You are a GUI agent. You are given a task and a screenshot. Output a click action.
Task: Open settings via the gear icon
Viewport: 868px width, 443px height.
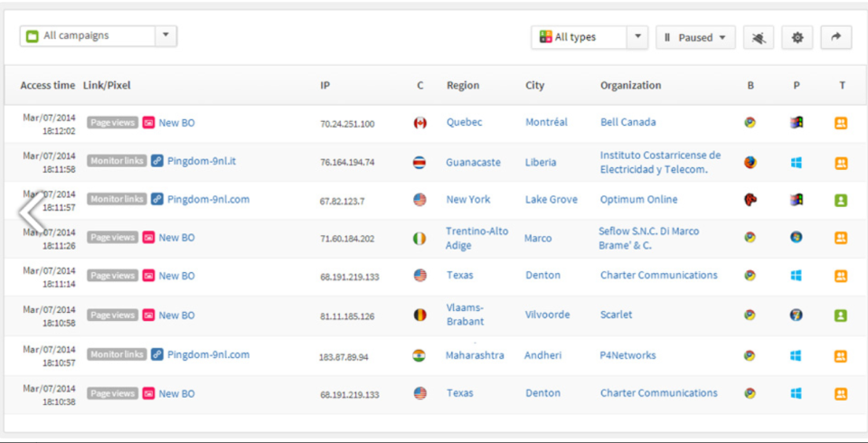pos(797,37)
